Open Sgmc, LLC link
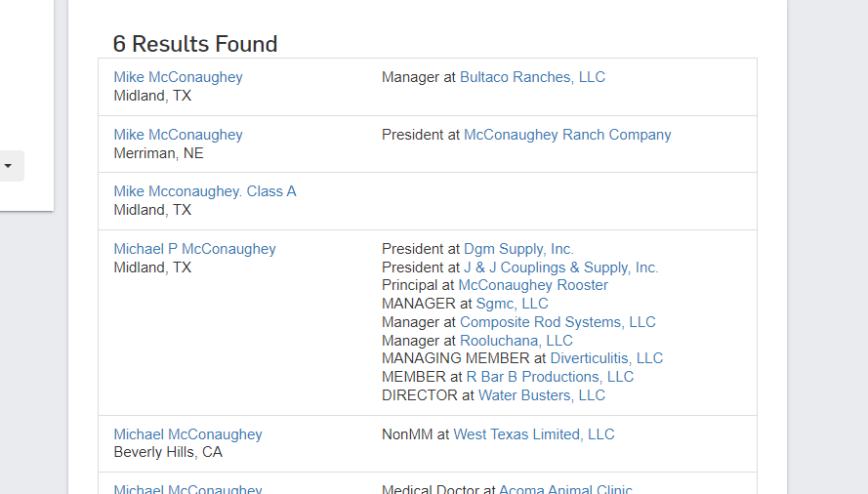The height and width of the screenshot is (494, 868). coord(512,304)
